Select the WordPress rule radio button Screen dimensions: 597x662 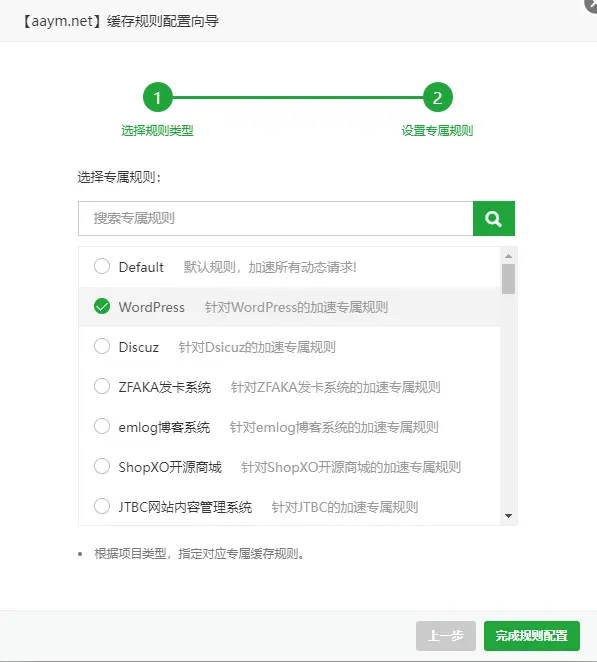tap(102, 307)
